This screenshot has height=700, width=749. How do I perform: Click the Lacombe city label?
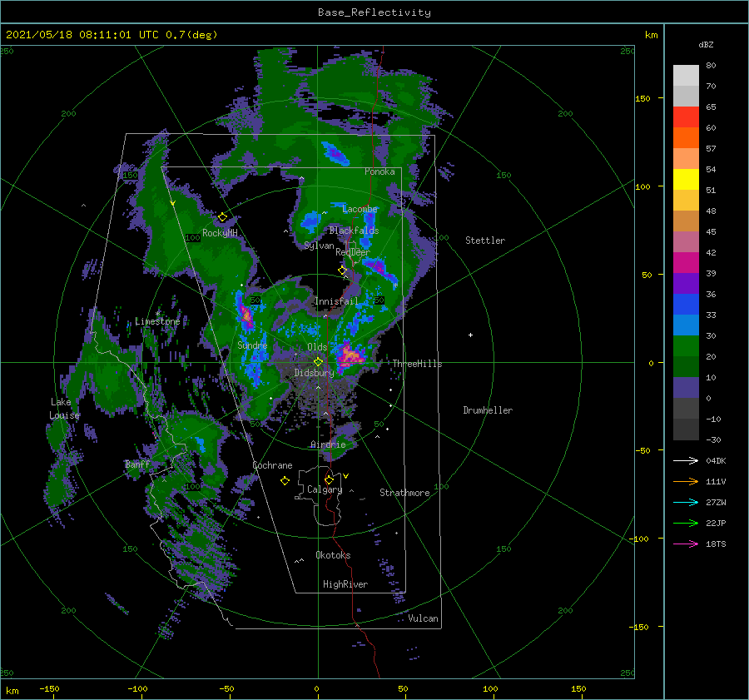pyautogui.click(x=360, y=209)
